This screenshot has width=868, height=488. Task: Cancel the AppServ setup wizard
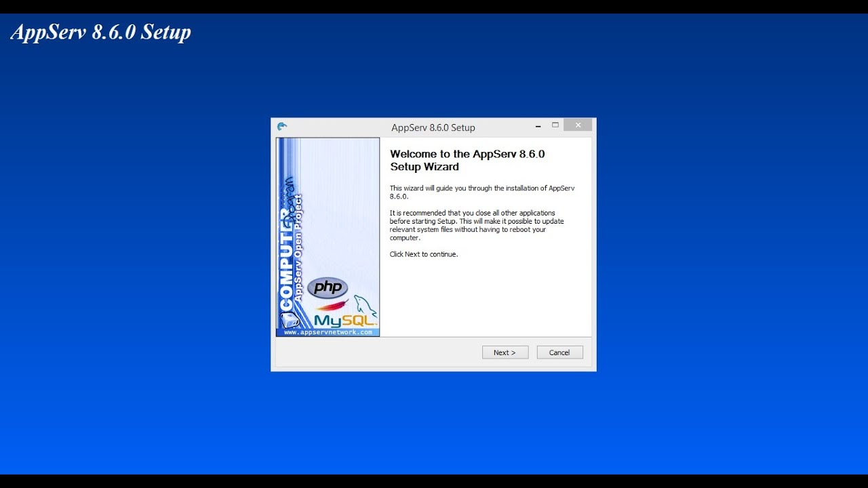[x=559, y=352]
